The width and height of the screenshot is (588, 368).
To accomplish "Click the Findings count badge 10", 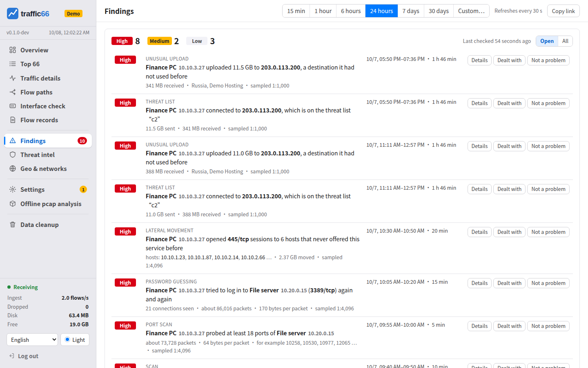I will click(82, 141).
